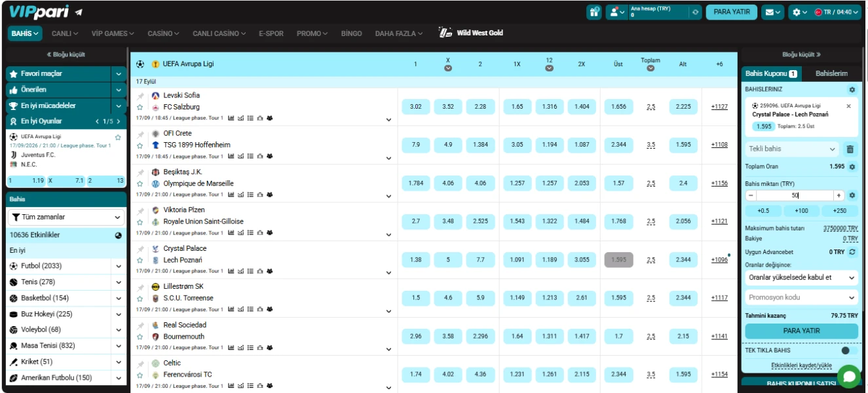Select odds 4.06 for Marseille win

pos(480,183)
